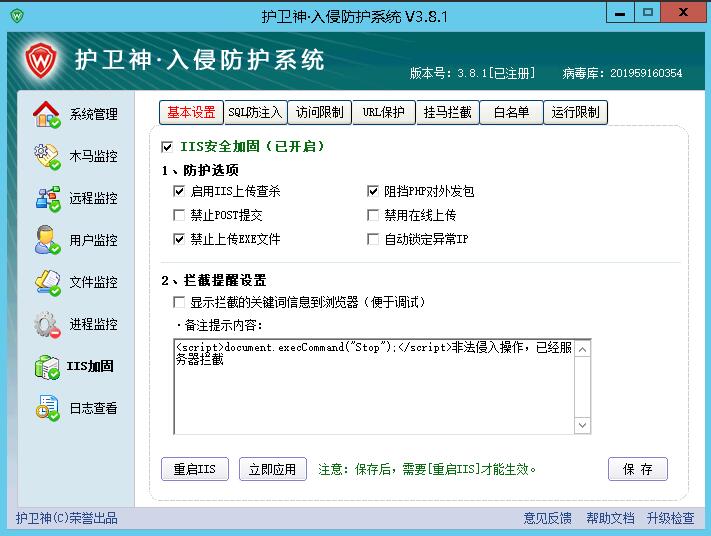This screenshot has height=536, width=711.
Task: Open the 意见反馈 link
Action: tap(547, 518)
